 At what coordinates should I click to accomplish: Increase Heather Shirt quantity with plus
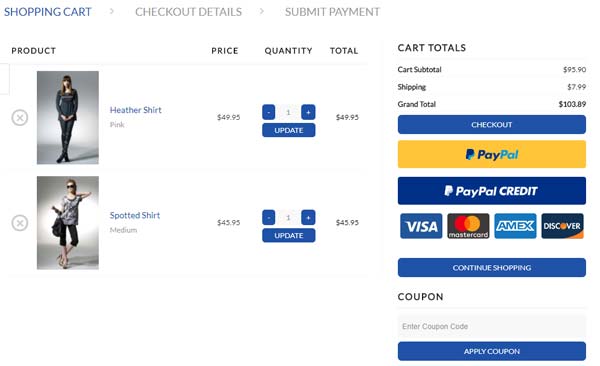click(308, 112)
